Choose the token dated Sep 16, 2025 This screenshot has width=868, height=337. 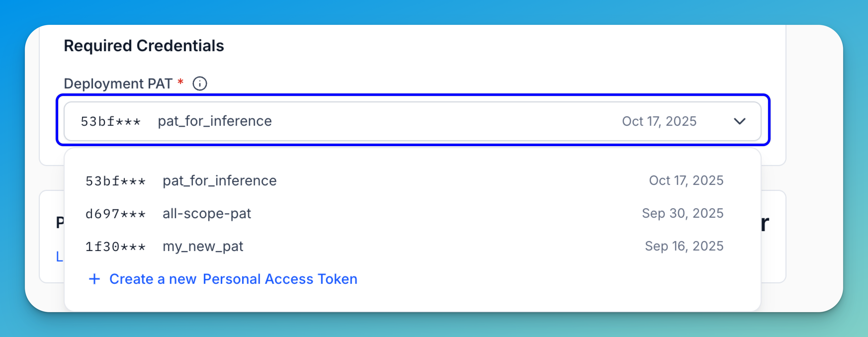684,246
